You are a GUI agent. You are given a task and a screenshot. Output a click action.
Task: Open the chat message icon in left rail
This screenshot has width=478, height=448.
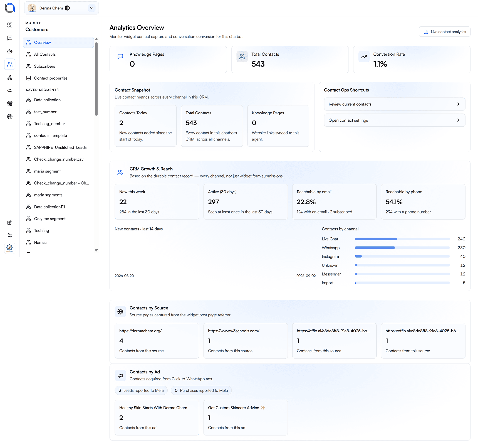pos(10,38)
